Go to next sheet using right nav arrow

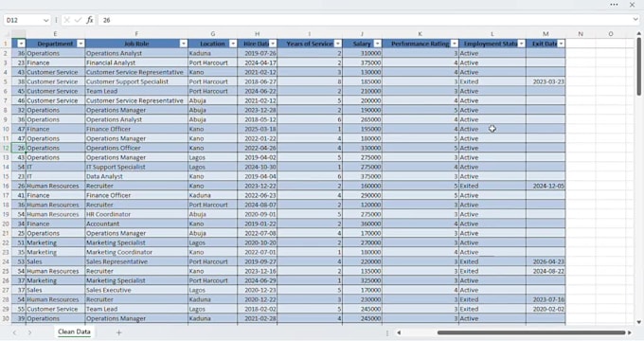point(29,332)
